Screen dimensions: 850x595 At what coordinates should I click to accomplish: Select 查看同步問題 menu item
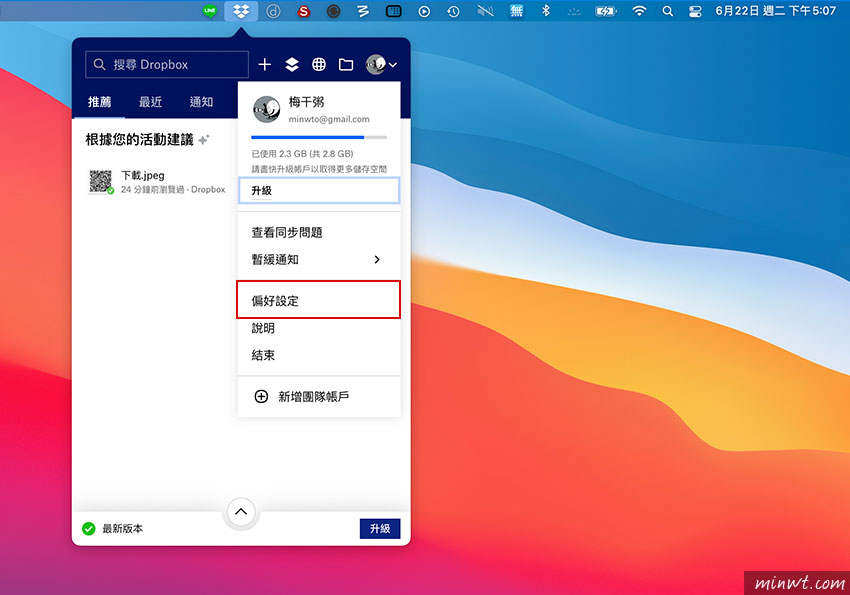point(319,232)
